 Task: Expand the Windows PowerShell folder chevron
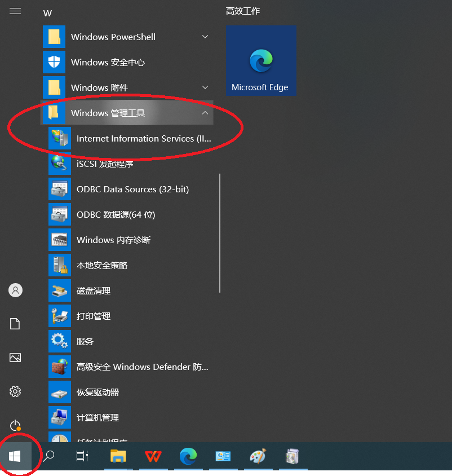pos(205,37)
